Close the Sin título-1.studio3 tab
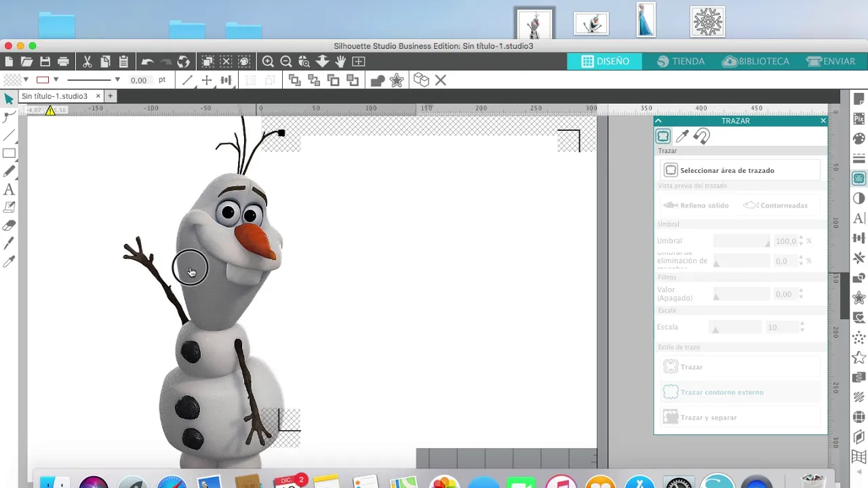 point(98,96)
